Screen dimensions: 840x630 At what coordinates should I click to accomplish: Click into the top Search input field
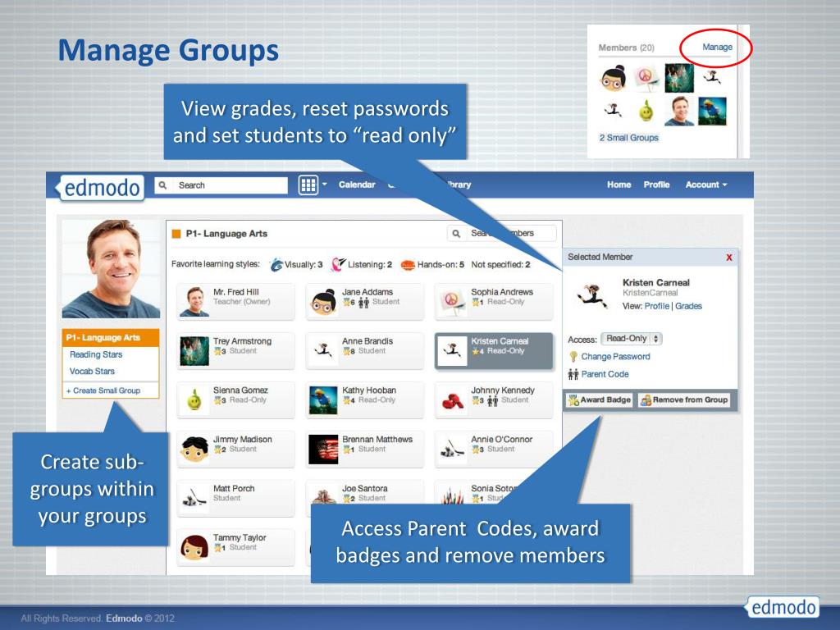221,185
